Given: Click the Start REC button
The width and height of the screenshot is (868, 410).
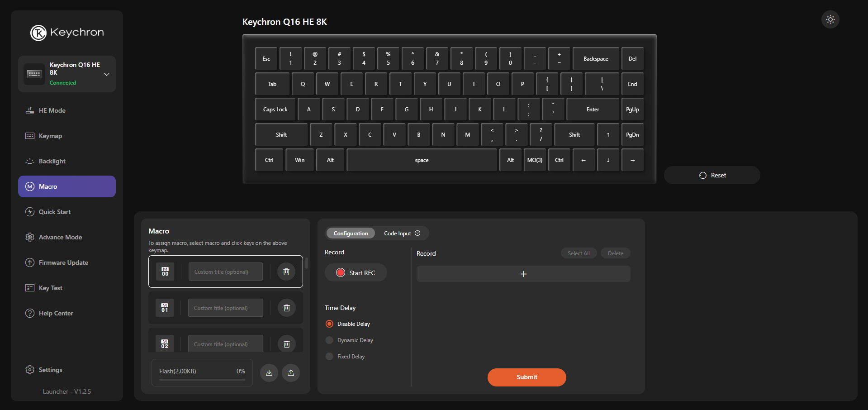Looking at the screenshot, I should coord(356,272).
